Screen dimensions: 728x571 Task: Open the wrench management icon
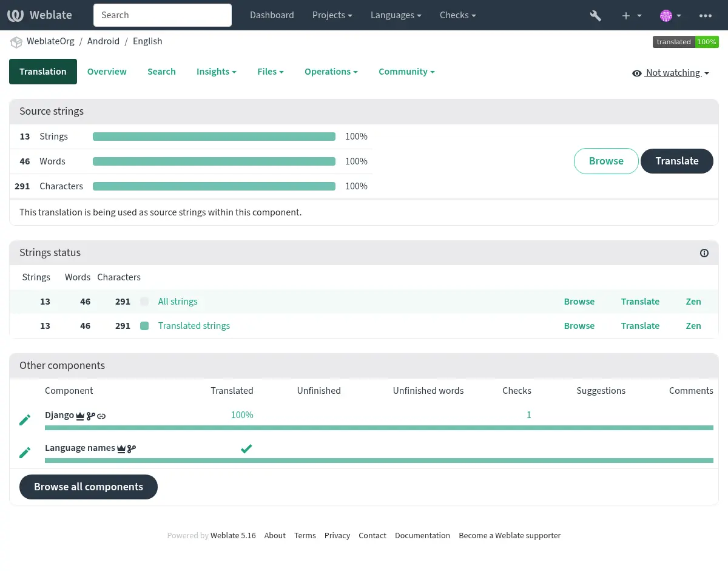[595, 16]
